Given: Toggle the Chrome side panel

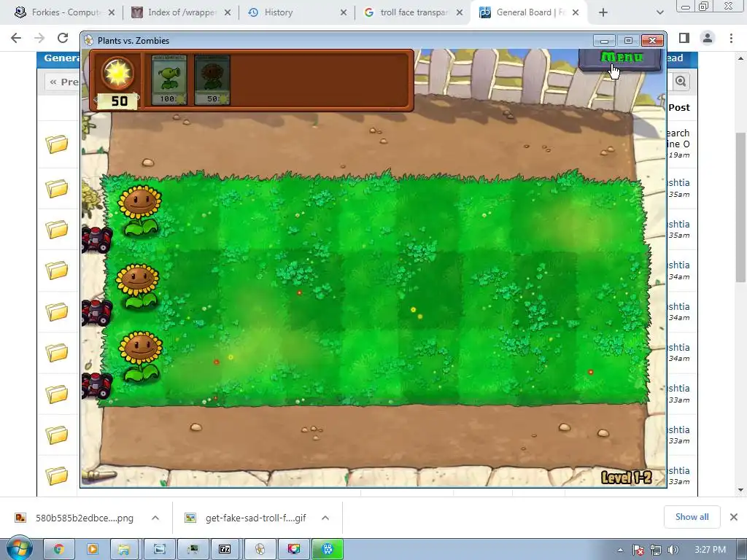Looking at the screenshot, I should point(684,38).
